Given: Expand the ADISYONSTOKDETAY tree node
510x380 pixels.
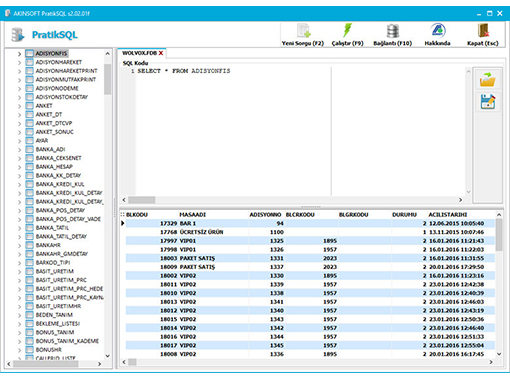Looking at the screenshot, I should pyautogui.click(x=19, y=97).
